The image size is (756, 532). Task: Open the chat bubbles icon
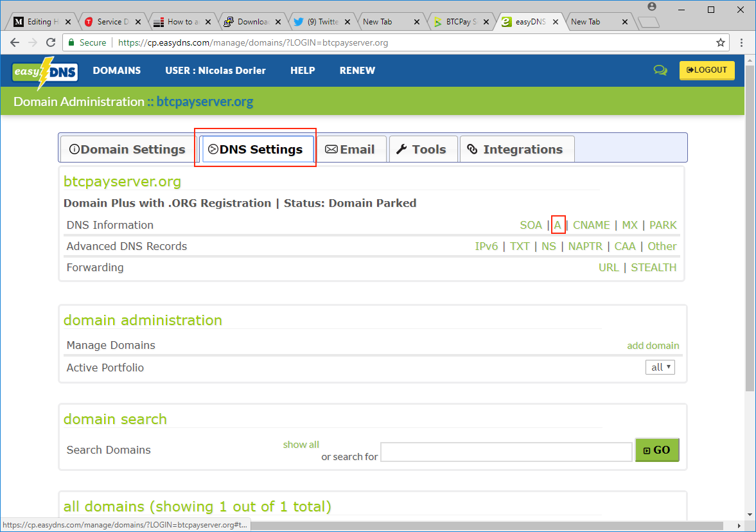pos(660,71)
